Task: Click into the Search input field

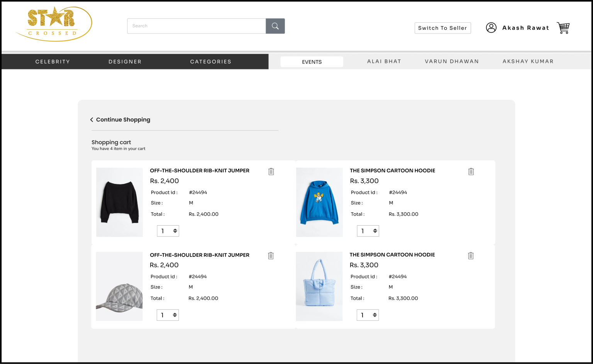Action: [196, 26]
